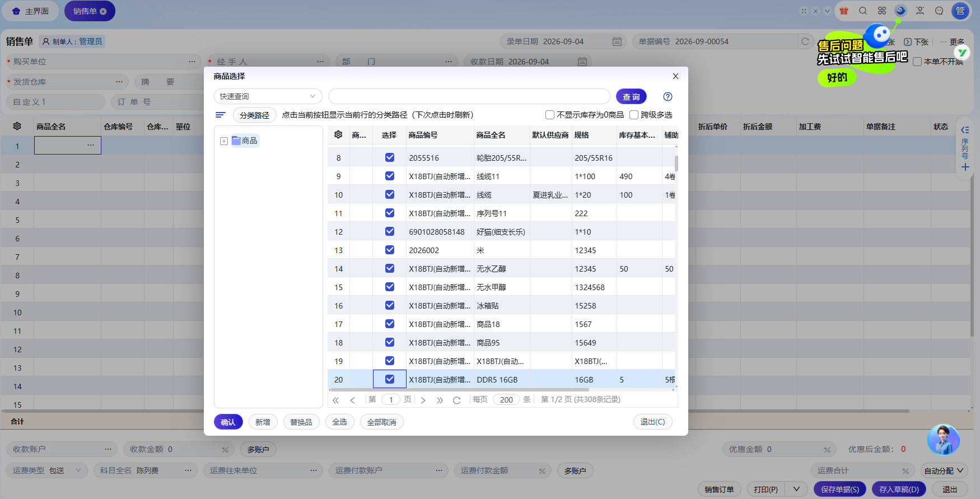Open the 更多 menu
The width and height of the screenshot is (980, 499).
coord(953,42)
